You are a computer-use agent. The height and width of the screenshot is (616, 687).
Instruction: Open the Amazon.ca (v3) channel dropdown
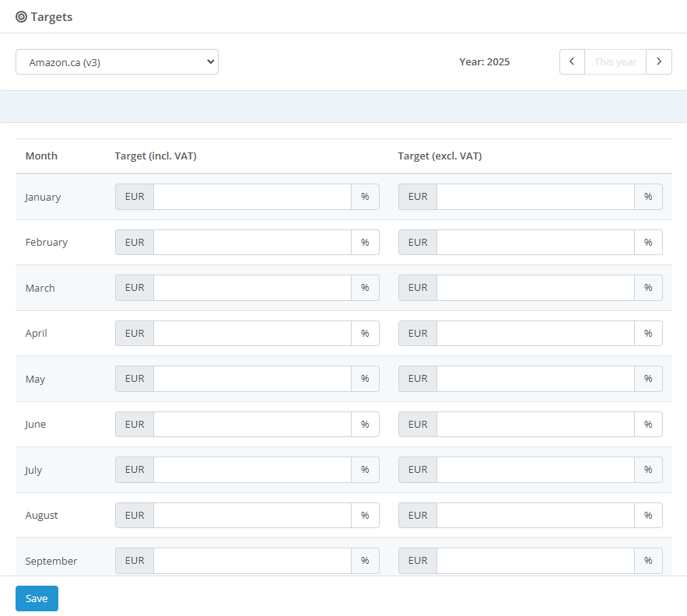117,62
